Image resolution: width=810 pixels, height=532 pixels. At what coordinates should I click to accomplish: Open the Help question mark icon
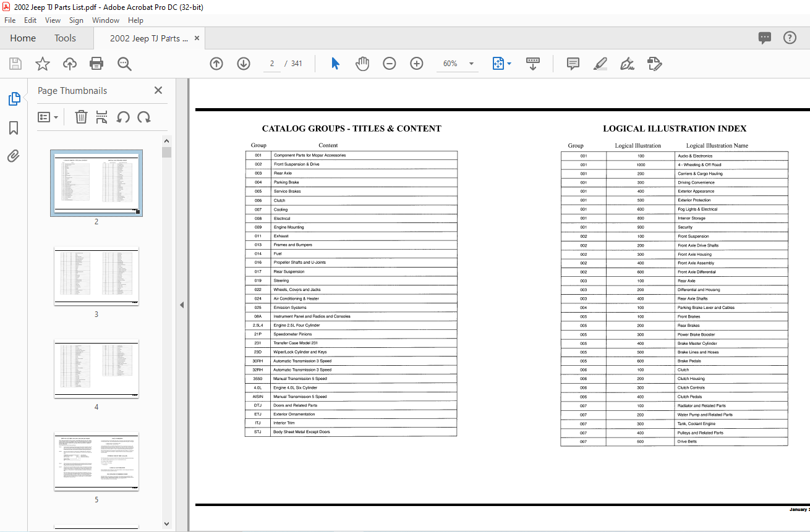(790, 38)
